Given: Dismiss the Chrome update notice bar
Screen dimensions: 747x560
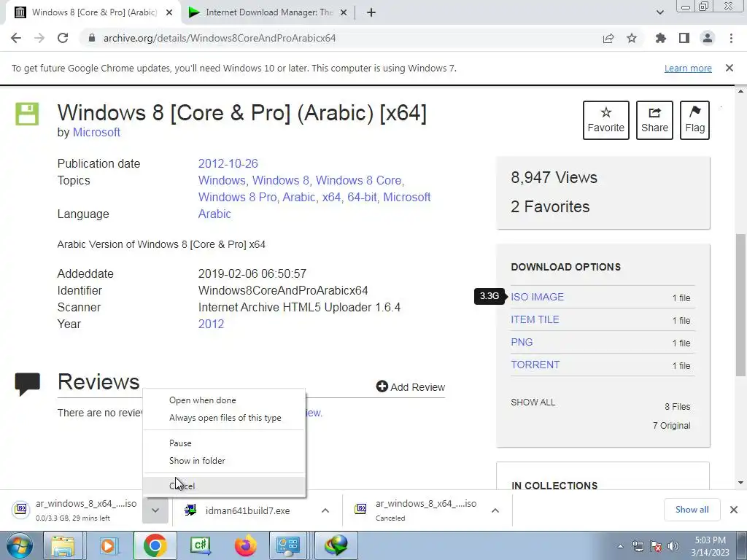Looking at the screenshot, I should (729, 68).
